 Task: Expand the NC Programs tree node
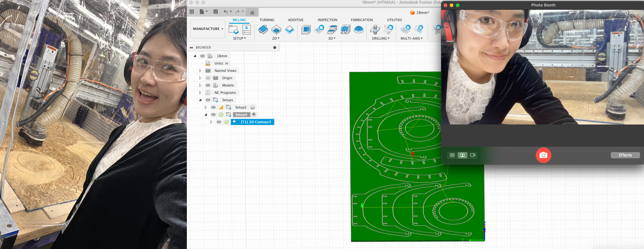pyautogui.click(x=200, y=93)
